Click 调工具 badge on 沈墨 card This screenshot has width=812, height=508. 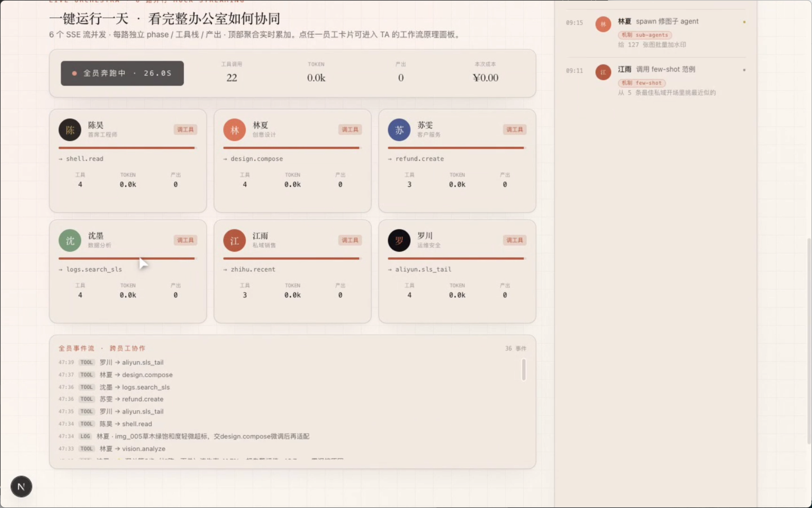click(185, 240)
